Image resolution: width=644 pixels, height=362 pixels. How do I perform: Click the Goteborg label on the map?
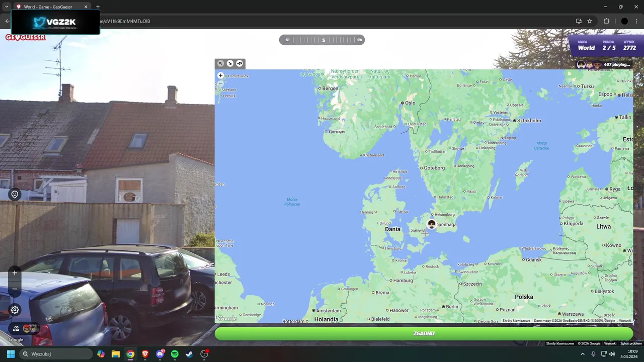[x=435, y=168]
